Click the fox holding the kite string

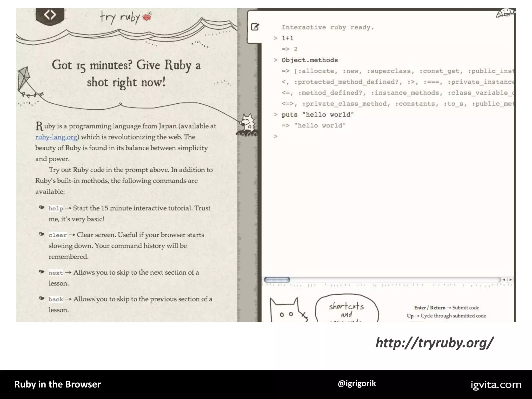[x=247, y=125]
